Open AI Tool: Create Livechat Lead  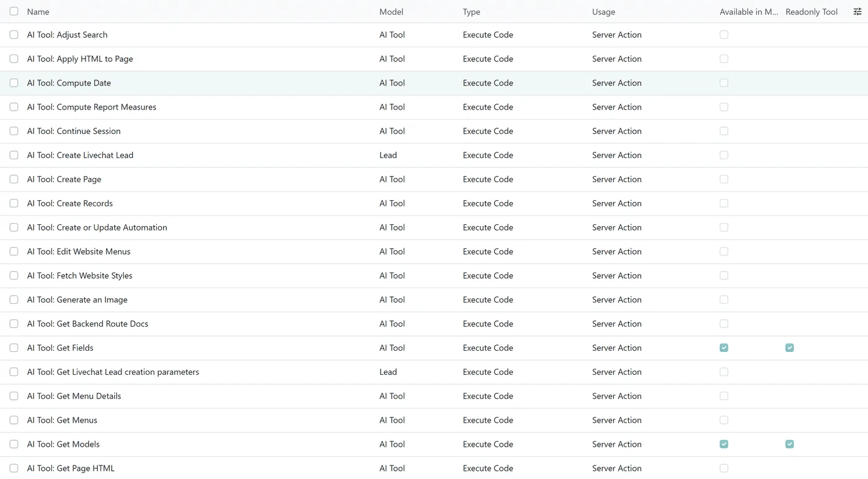point(80,156)
